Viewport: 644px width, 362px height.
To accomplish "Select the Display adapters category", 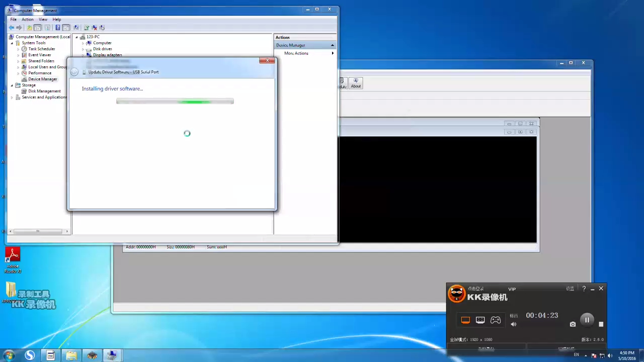I will (x=108, y=55).
